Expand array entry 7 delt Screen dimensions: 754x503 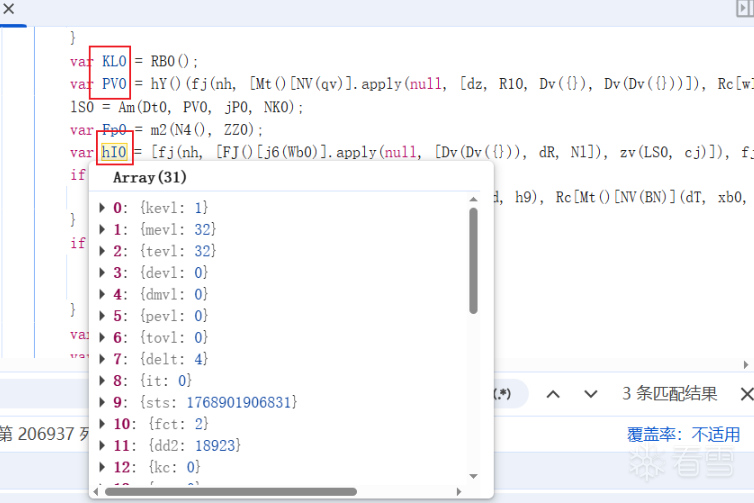102,359
